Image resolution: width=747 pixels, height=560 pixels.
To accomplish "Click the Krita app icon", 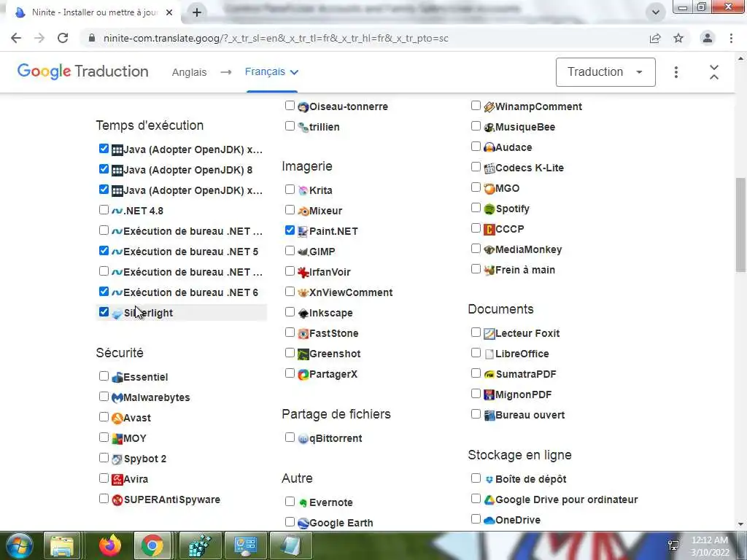I will click(303, 190).
